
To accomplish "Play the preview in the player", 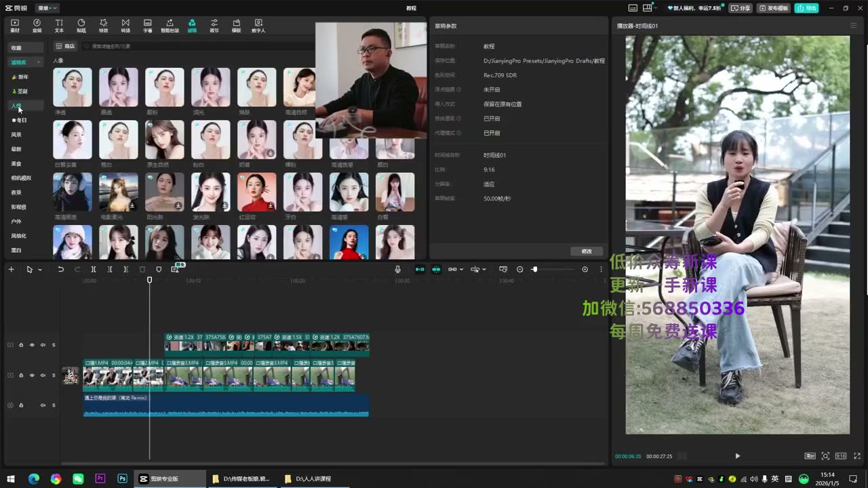I will coord(738,456).
